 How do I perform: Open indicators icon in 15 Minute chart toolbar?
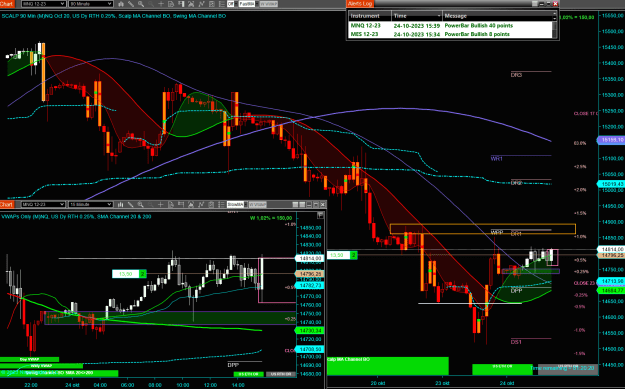(191, 204)
